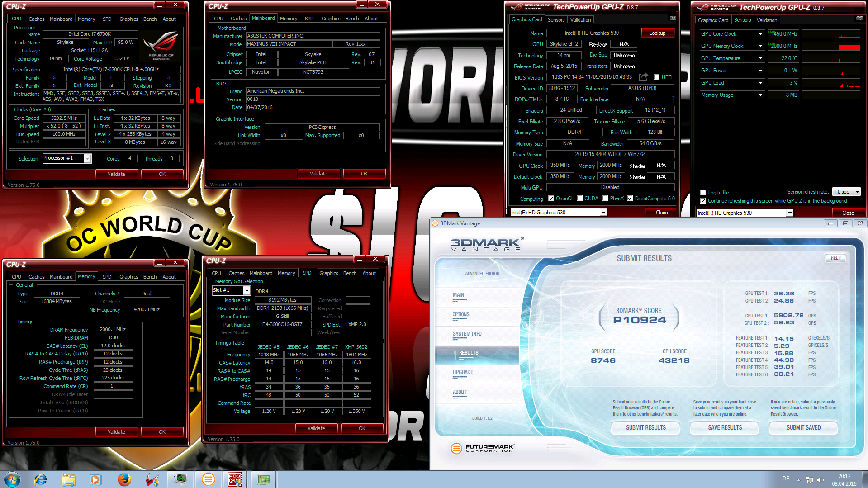Viewport: 868px width, 488px height.
Task: Open the GPU Power sensor dropdown
Action: [x=760, y=71]
